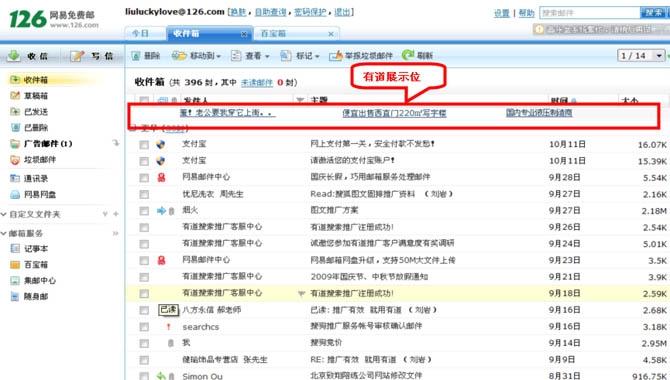Image resolution: width=670 pixels, height=380 pixels.
Task: Tick checkbox for searchcs email
Action: coord(144,327)
